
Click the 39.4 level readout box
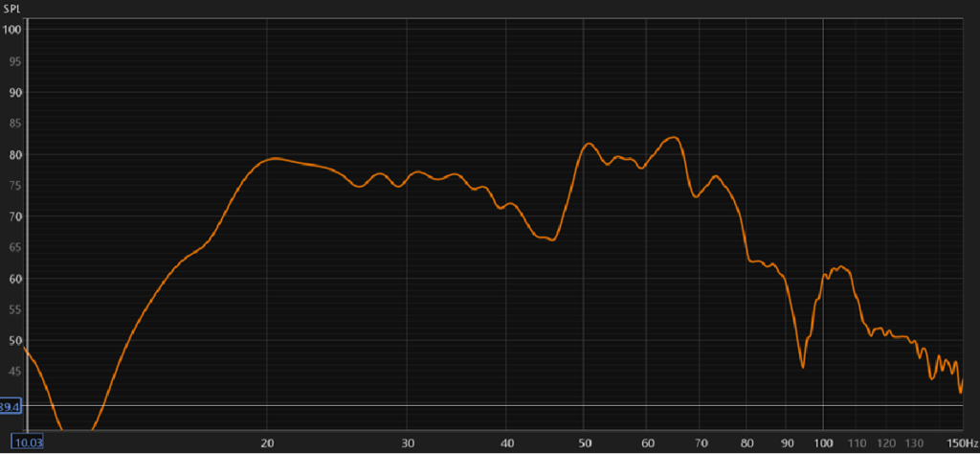coord(11,406)
